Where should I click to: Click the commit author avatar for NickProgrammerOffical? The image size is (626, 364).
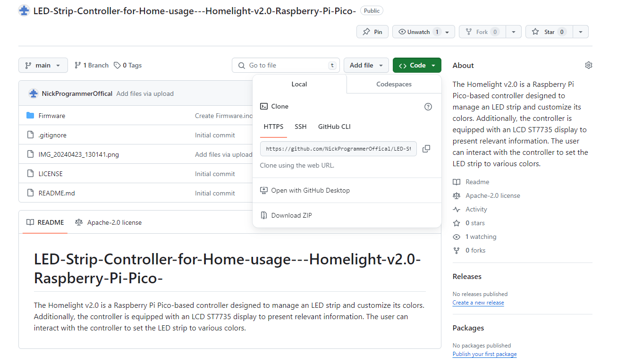click(33, 93)
